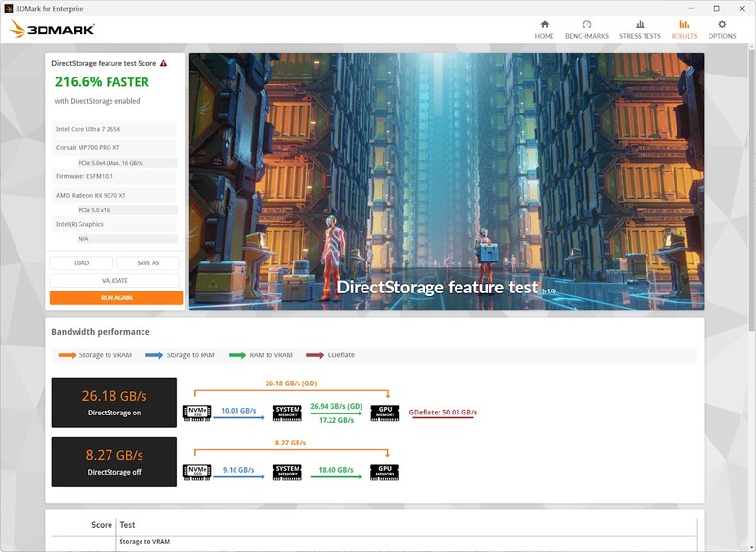
Task: Click the 18.60 GB/s value
Action: click(x=336, y=470)
